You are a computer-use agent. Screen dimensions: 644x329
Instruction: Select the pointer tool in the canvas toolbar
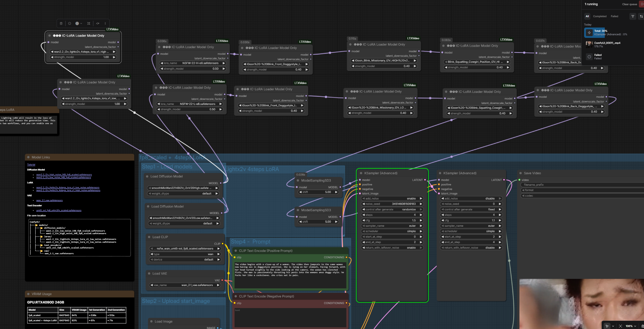tap(607, 326)
